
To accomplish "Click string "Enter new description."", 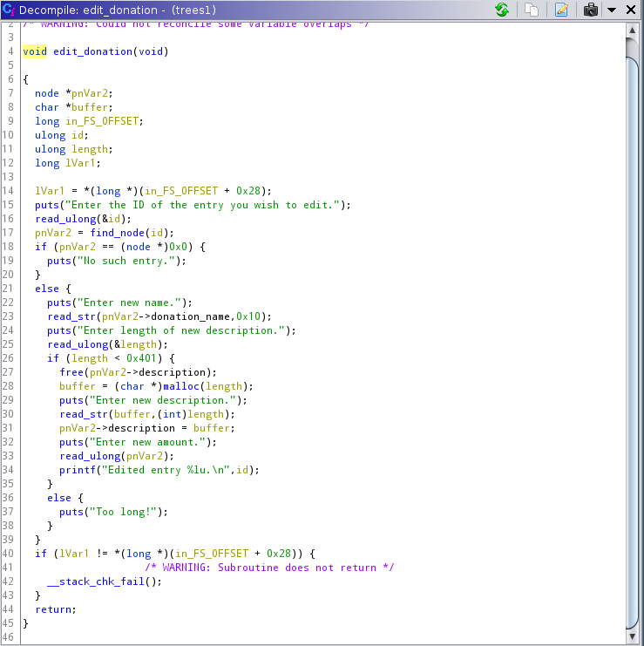I will 163,400.
